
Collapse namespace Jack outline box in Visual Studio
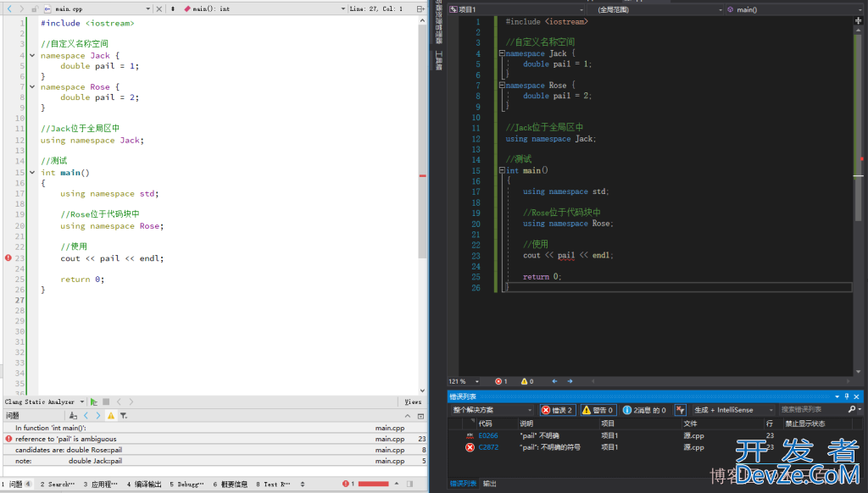click(x=502, y=53)
